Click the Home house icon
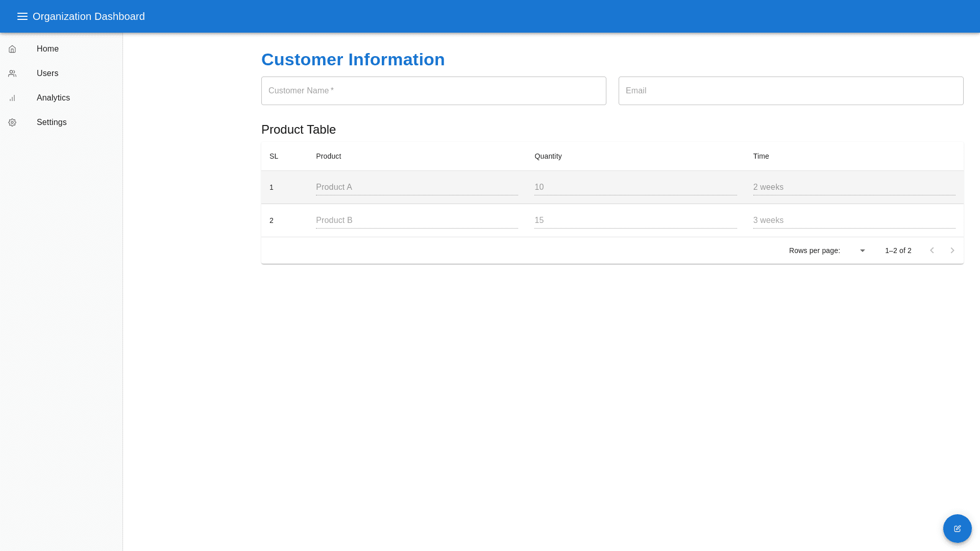Screen dimensions: 980x551 point(12,49)
